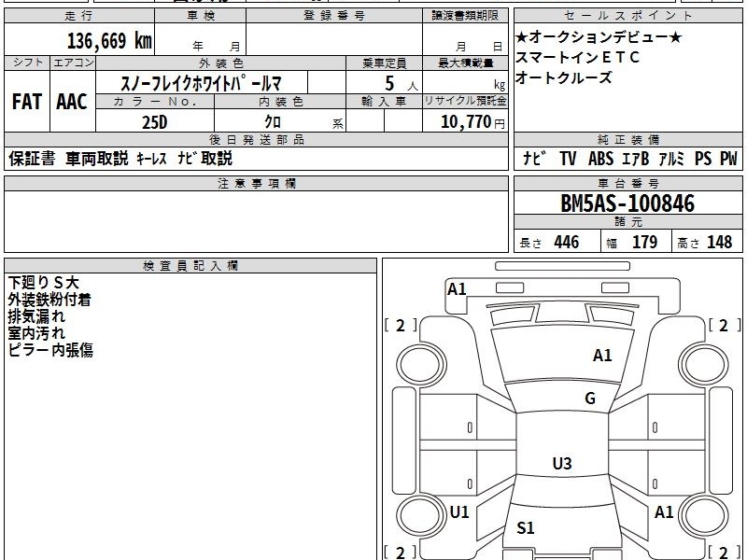
Task: Select the U3 mark on the roof
Action: pyautogui.click(x=562, y=463)
